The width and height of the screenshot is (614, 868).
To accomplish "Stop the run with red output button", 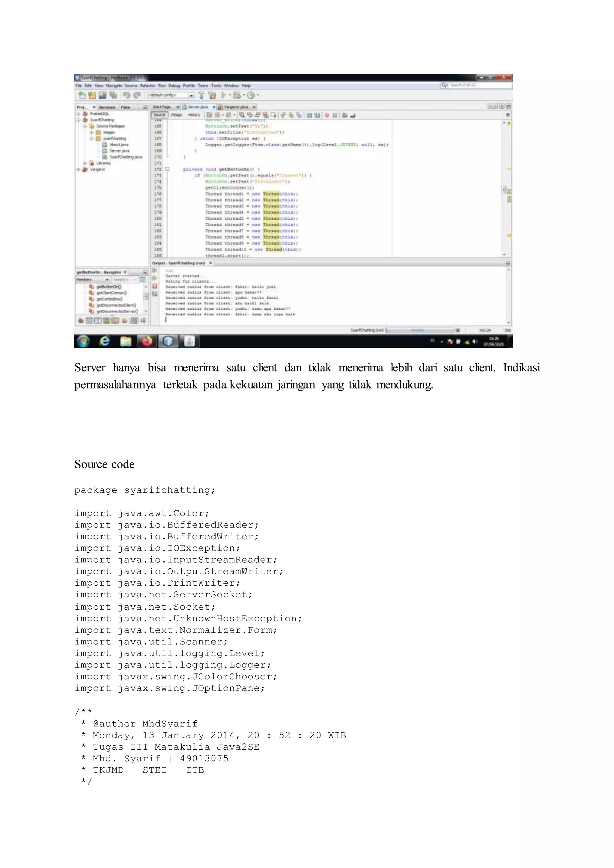I will coord(155,286).
